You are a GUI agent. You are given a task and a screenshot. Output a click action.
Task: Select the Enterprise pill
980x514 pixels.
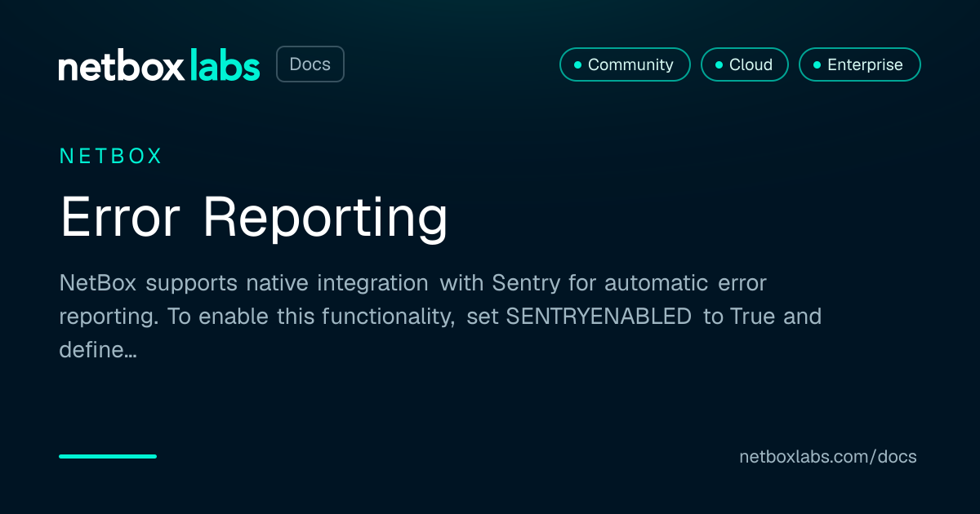tap(859, 64)
